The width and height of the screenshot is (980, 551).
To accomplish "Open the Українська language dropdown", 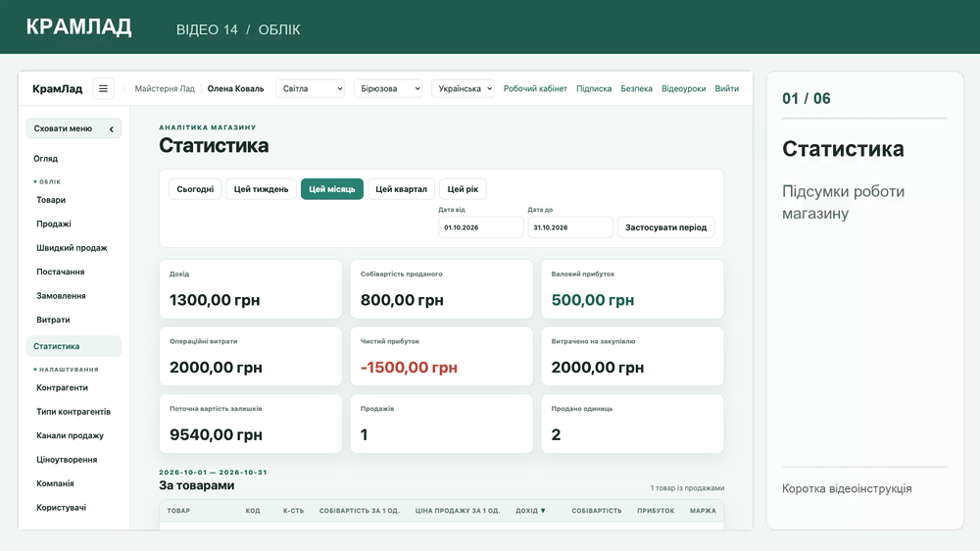I will (464, 89).
